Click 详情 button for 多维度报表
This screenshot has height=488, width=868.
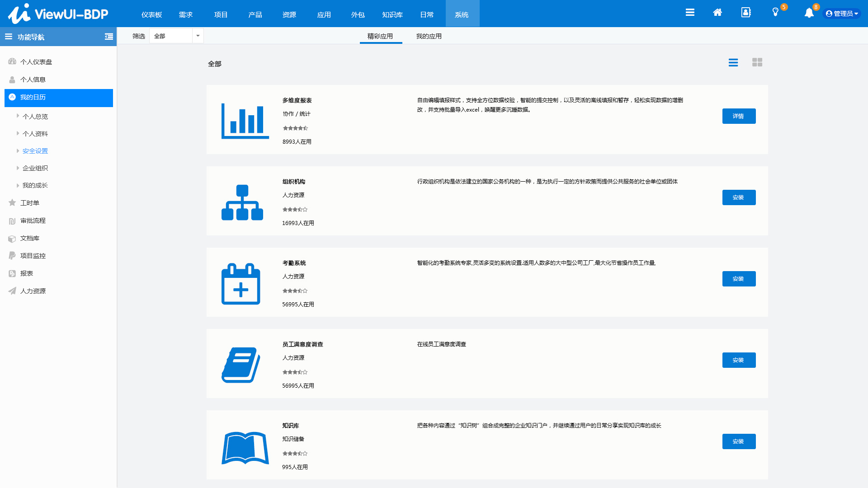(x=739, y=116)
